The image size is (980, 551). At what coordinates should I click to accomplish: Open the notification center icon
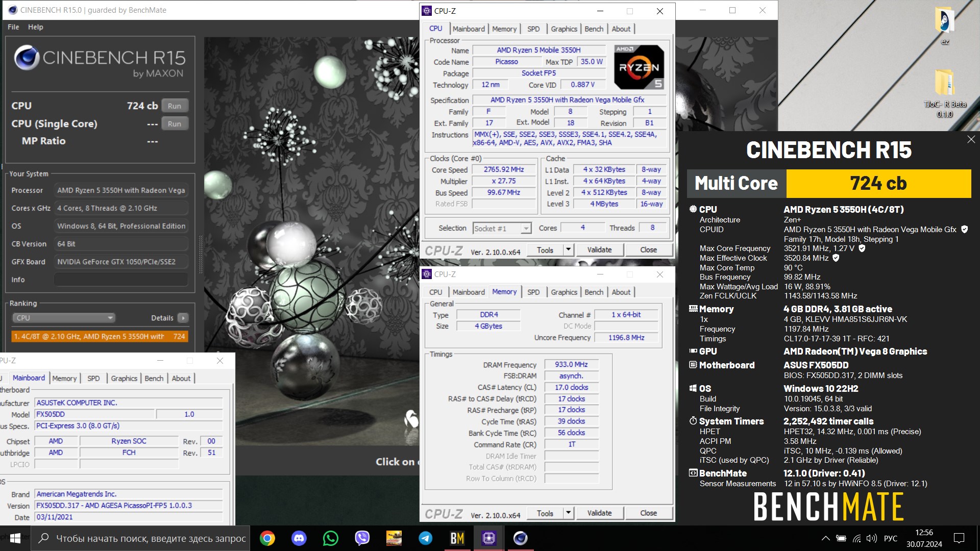coord(959,538)
